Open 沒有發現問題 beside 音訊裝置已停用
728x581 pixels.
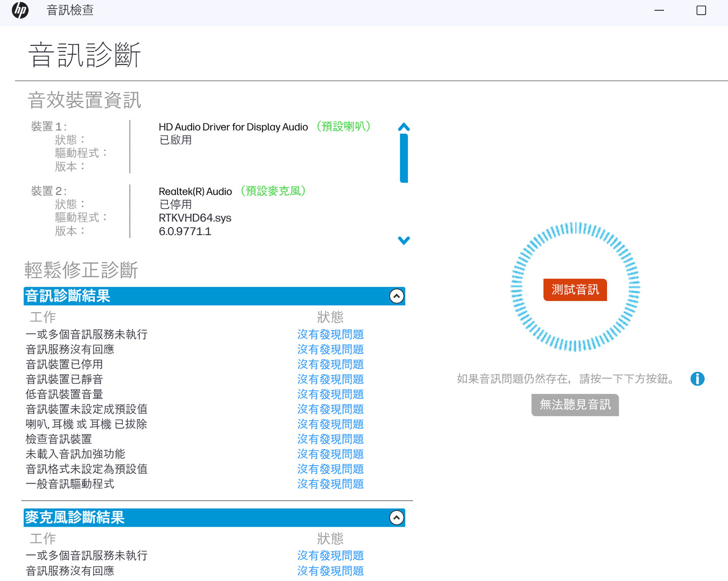point(330,364)
